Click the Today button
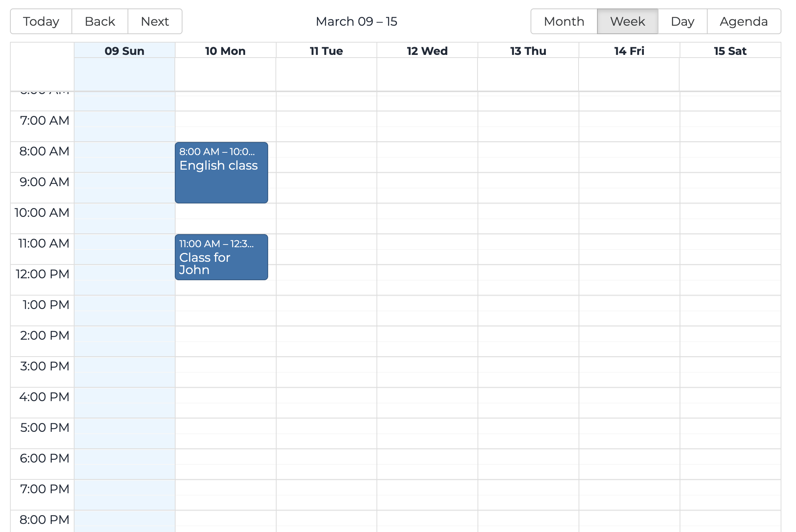 point(41,21)
